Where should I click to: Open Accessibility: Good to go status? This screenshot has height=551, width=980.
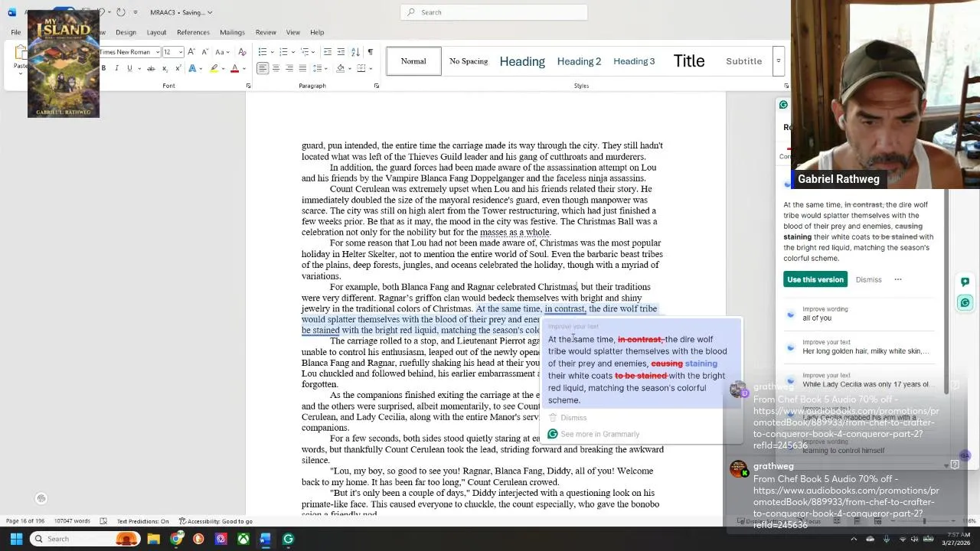(216, 521)
